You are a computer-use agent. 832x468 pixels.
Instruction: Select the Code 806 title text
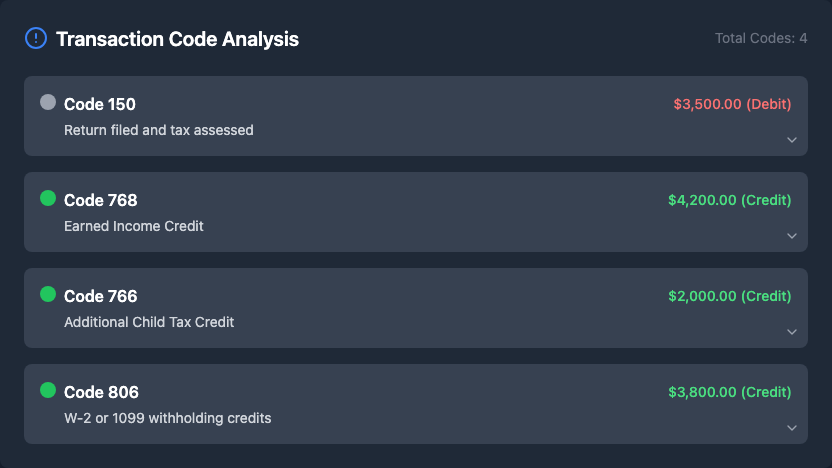[101, 392]
